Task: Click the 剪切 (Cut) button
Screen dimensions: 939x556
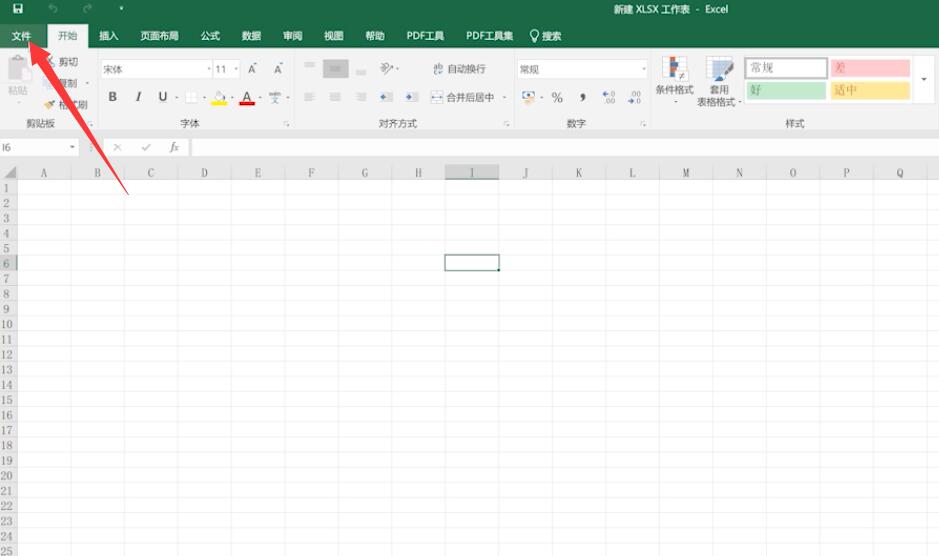Action: (62, 62)
